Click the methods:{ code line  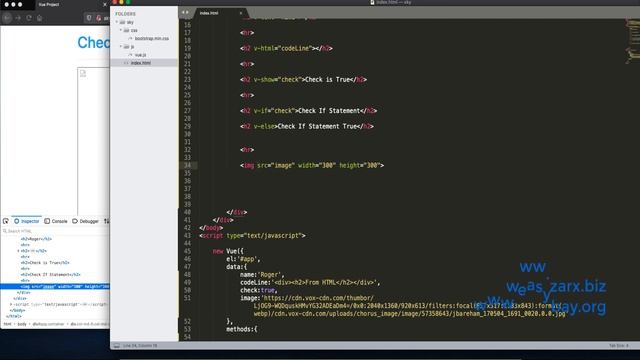(242, 329)
